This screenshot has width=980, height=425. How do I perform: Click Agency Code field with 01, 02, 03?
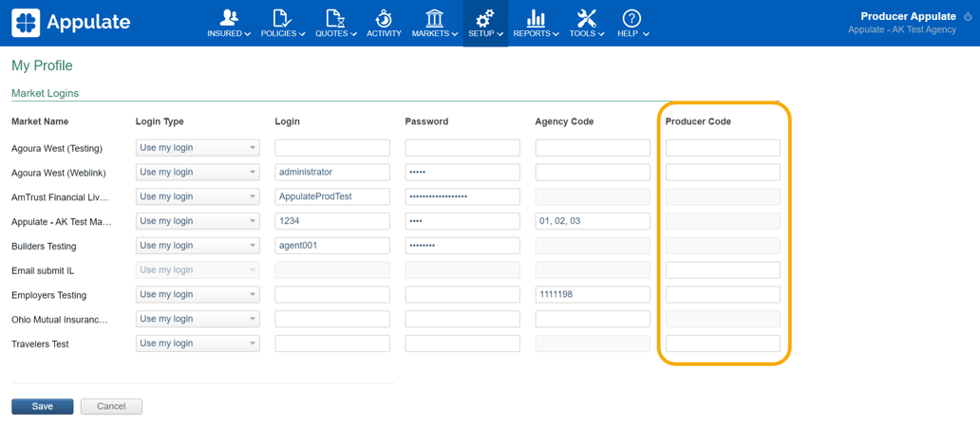coord(593,221)
